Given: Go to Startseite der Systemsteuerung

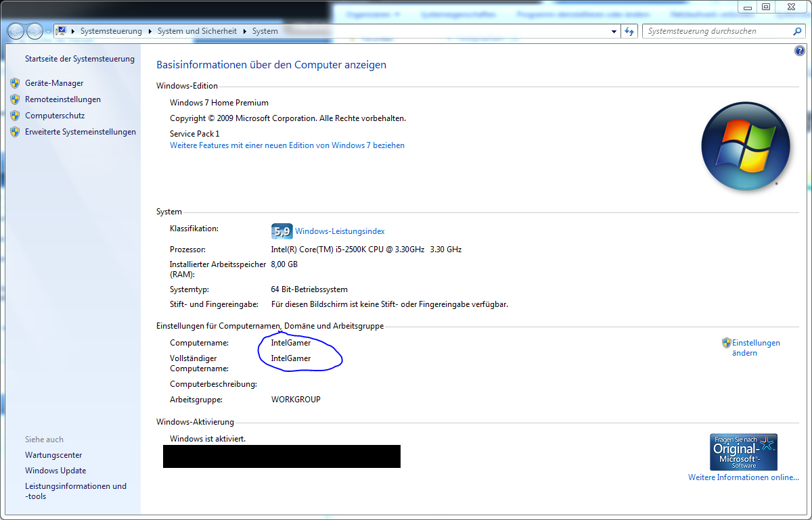Looking at the screenshot, I should (80, 59).
